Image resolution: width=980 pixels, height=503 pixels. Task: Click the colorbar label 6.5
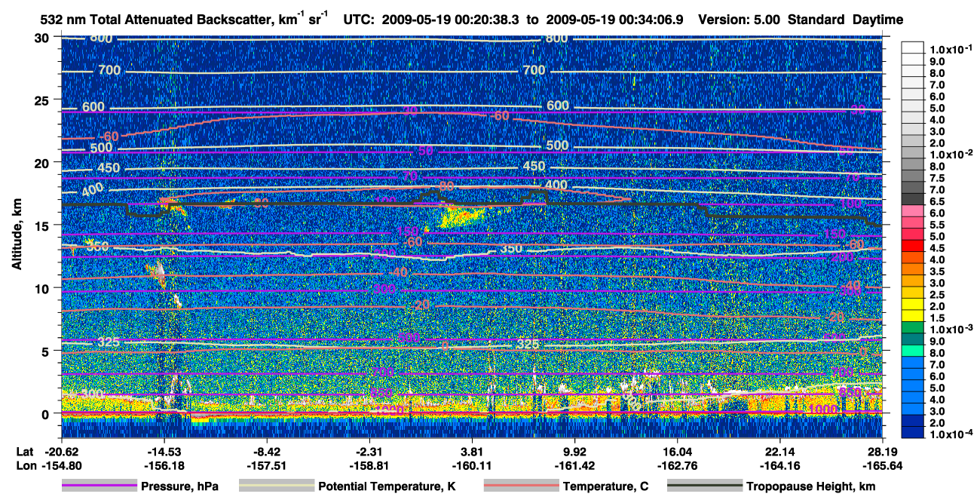(936, 201)
